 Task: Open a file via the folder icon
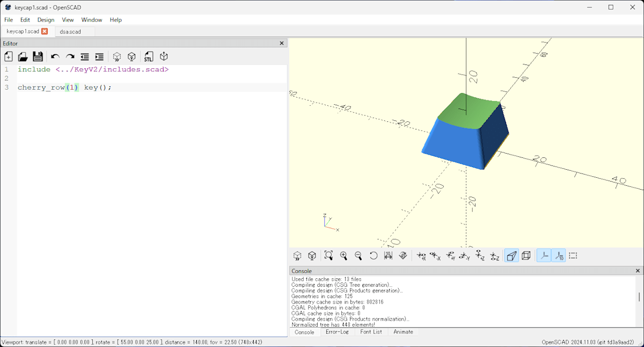(x=23, y=56)
